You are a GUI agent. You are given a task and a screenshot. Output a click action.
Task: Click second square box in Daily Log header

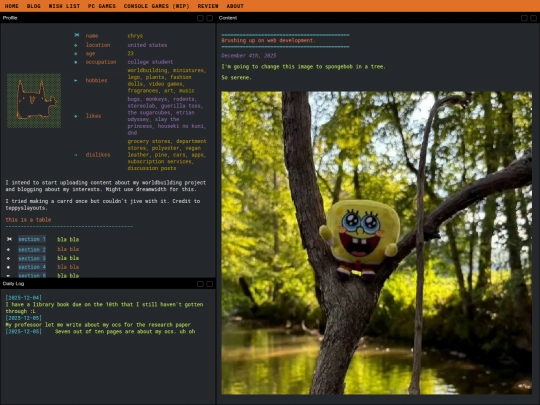(209, 284)
